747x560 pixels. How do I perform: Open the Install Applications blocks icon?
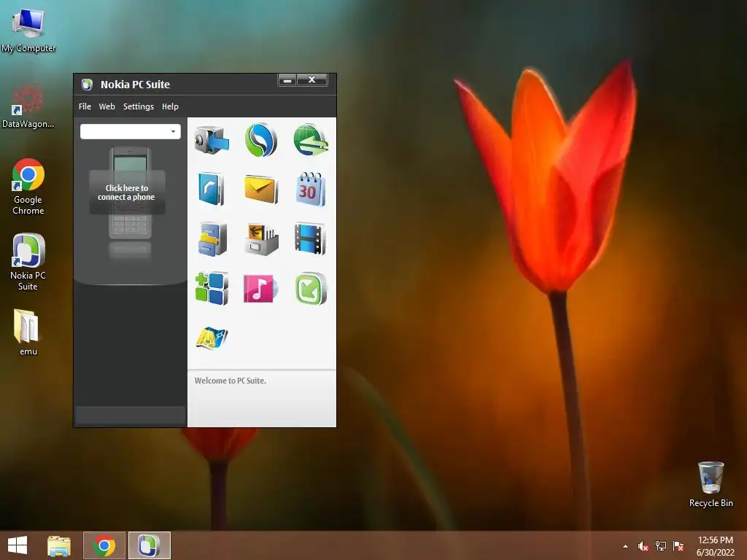(x=212, y=288)
